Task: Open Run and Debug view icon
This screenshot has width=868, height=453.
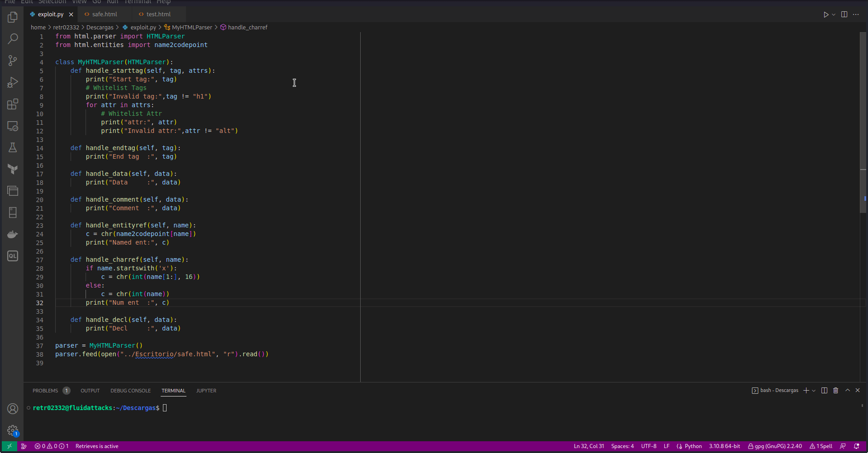Action: pos(13,82)
